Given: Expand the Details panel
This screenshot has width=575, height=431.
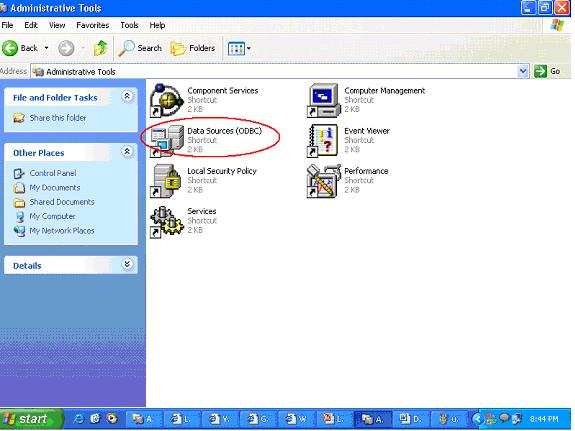Looking at the screenshot, I should point(127,264).
